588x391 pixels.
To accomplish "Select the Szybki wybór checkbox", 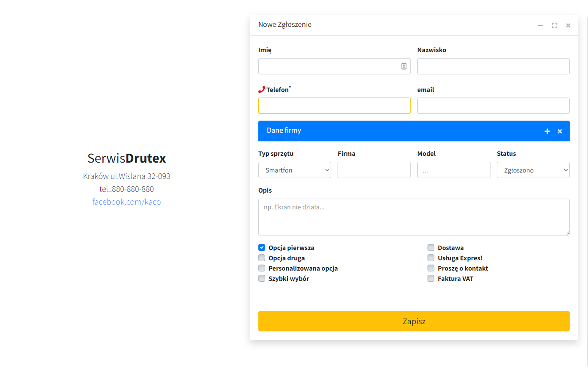I will pyautogui.click(x=262, y=278).
